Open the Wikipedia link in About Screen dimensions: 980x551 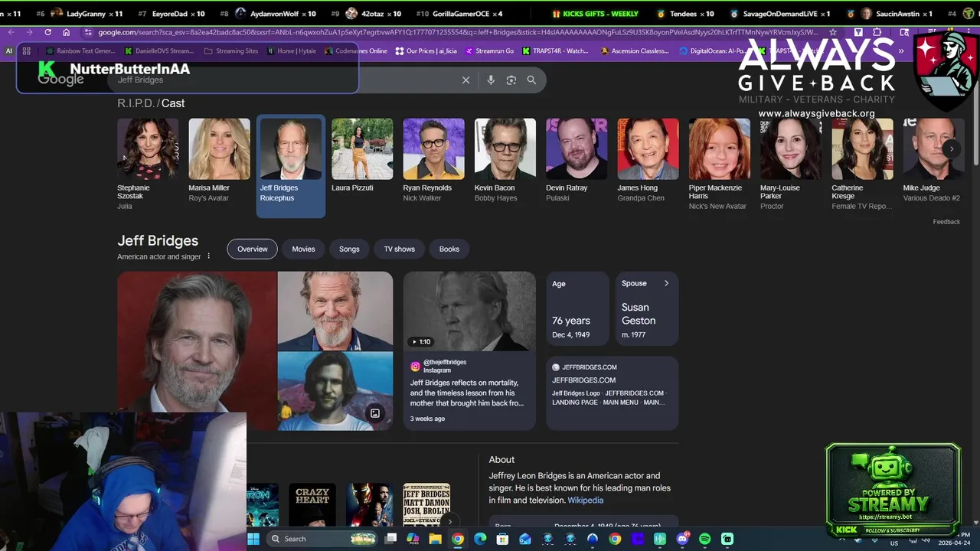tap(585, 500)
